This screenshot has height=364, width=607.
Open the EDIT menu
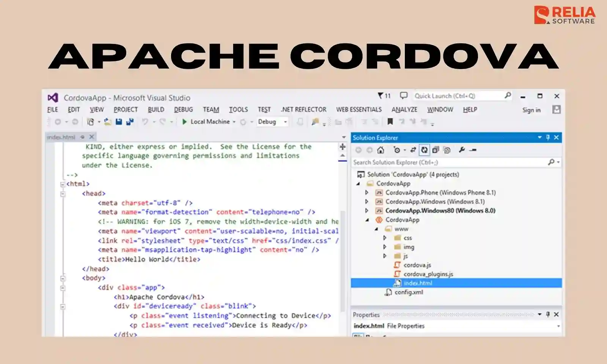coord(74,110)
